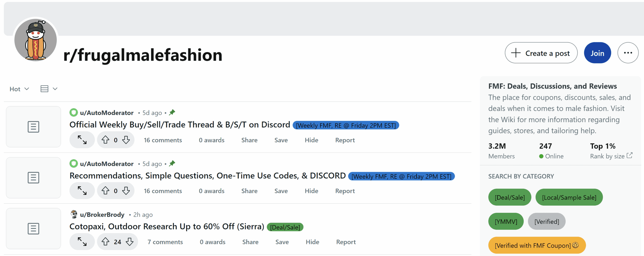Open 7 comments on Cotopaxi post
This screenshot has height=256, width=644.
[x=165, y=242]
